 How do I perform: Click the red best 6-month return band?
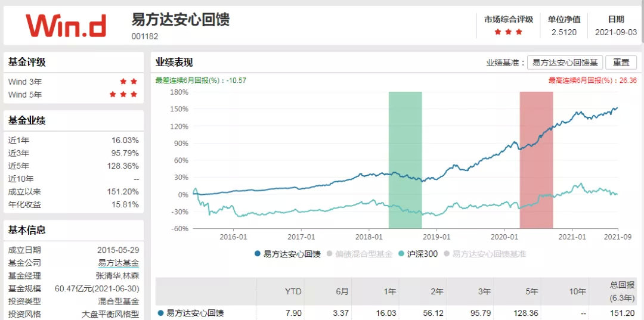pyautogui.click(x=536, y=160)
